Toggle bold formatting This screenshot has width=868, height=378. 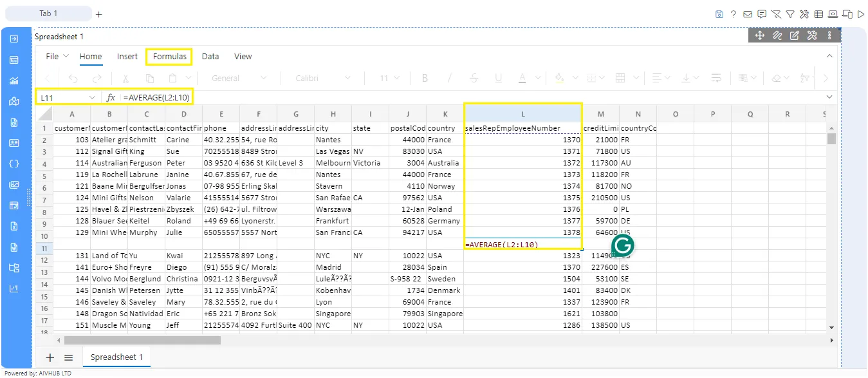425,78
